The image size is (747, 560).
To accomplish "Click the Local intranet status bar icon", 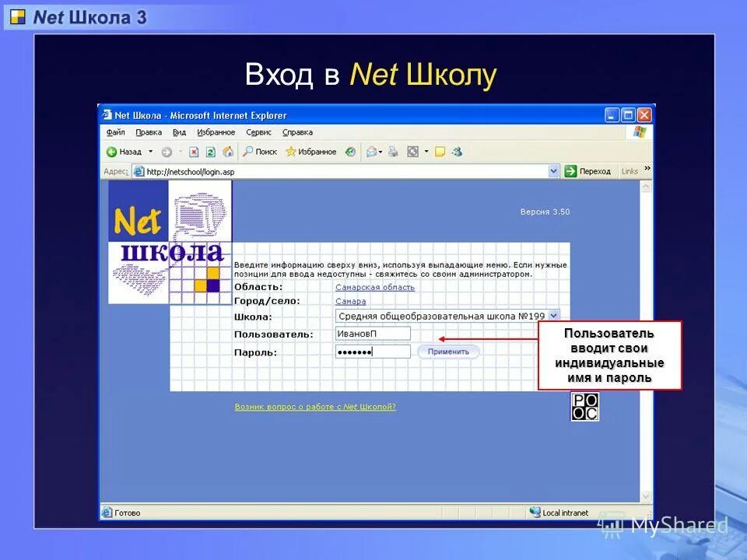I will pyautogui.click(x=535, y=512).
